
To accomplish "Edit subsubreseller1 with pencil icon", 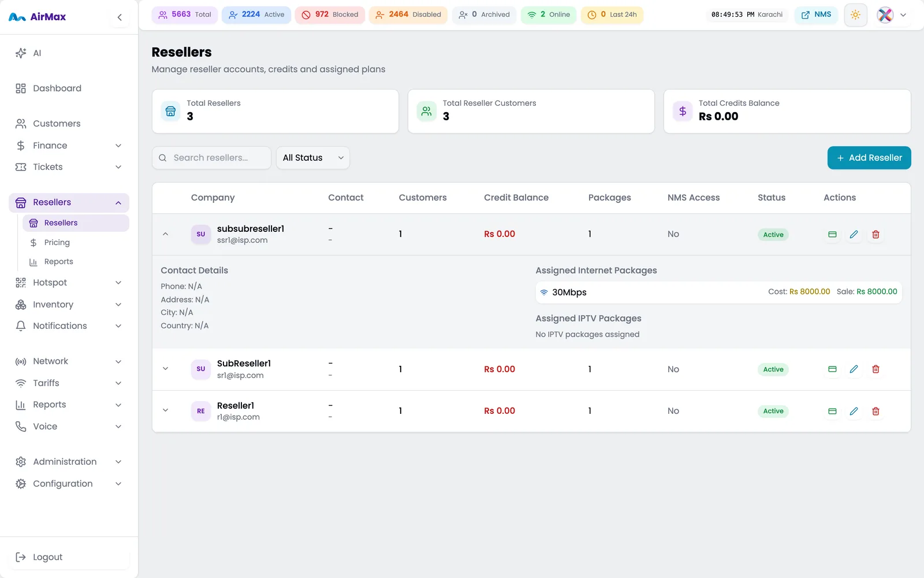I will (854, 235).
